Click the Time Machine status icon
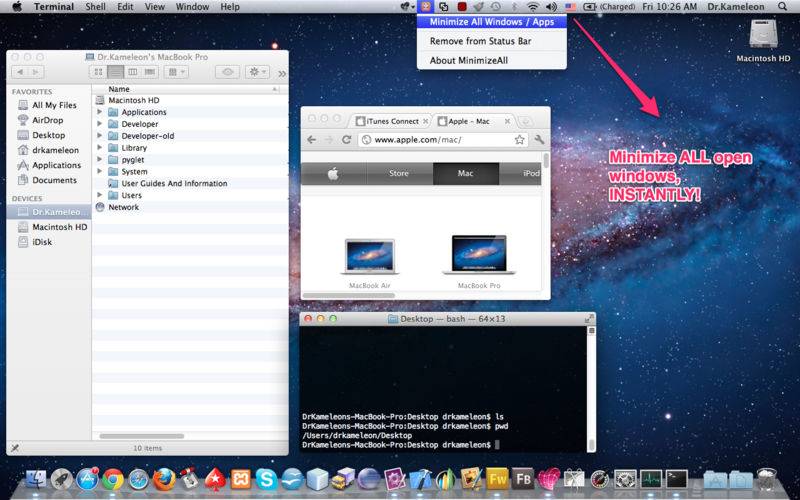This screenshot has height=500, width=800. tap(496, 7)
